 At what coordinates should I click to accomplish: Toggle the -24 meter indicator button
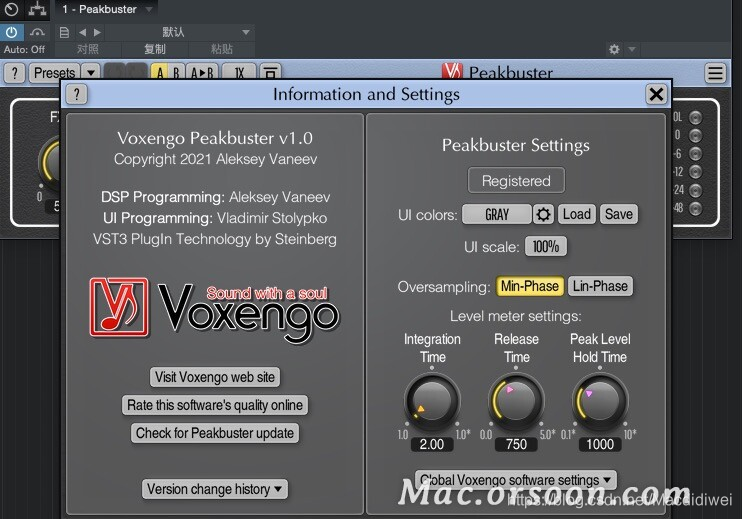(695, 190)
